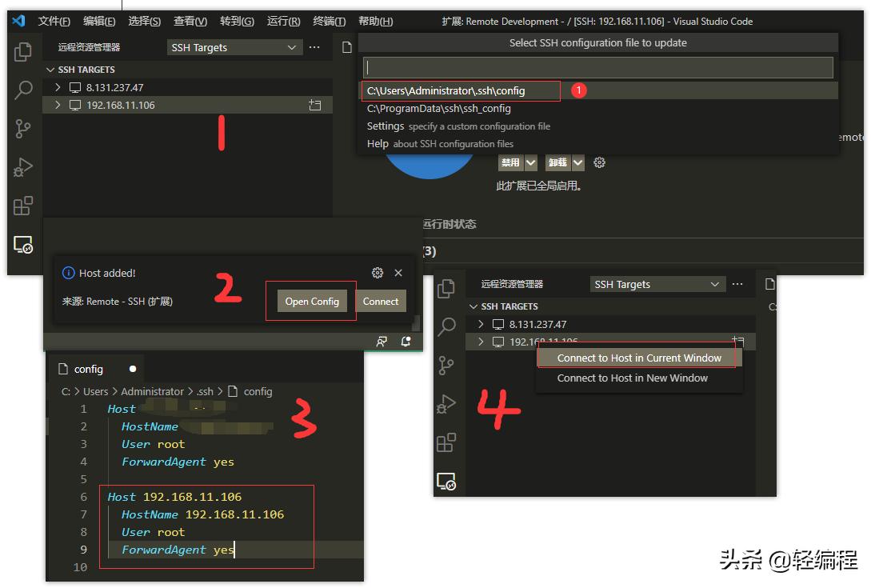Open notification gear in Host added toast
Image resolution: width=875 pixels, height=588 pixels.
point(378,273)
